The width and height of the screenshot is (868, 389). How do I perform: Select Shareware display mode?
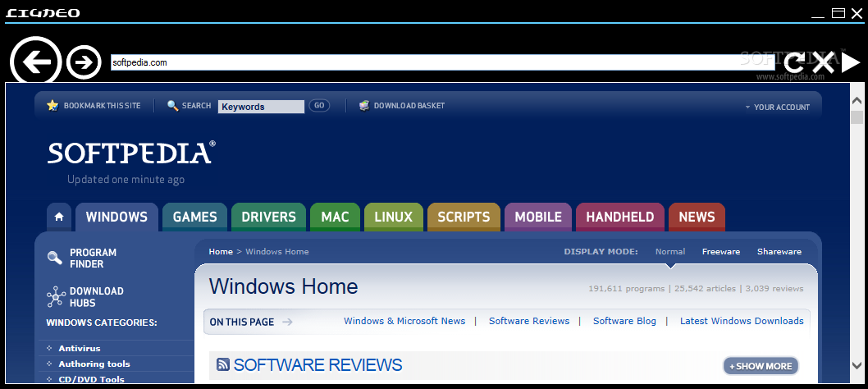[x=779, y=252]
